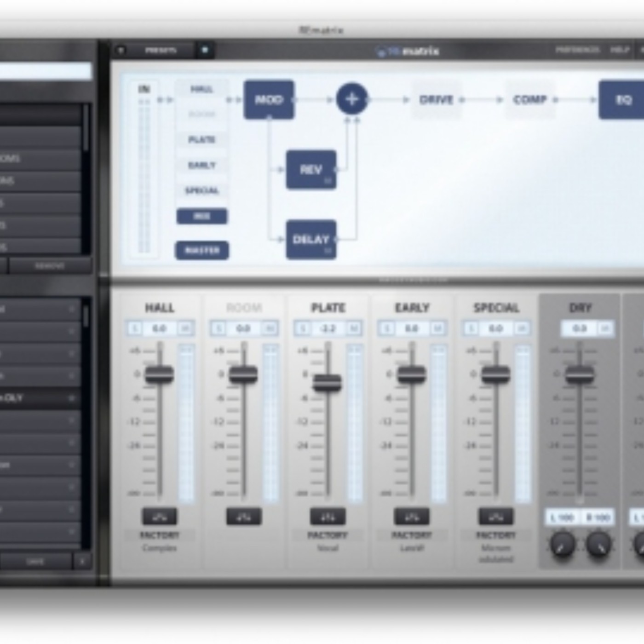Select the COMP block in signal flow

(529, 99)
